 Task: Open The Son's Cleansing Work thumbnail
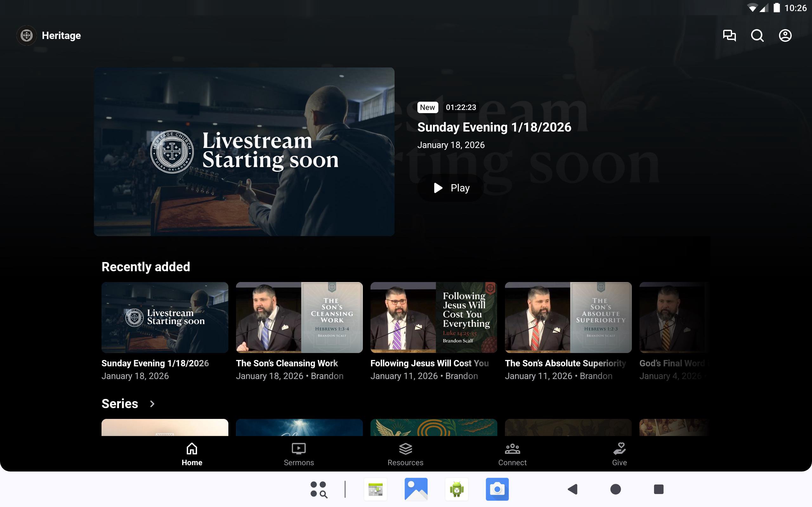pyautogui.click(x=299, y=317)
